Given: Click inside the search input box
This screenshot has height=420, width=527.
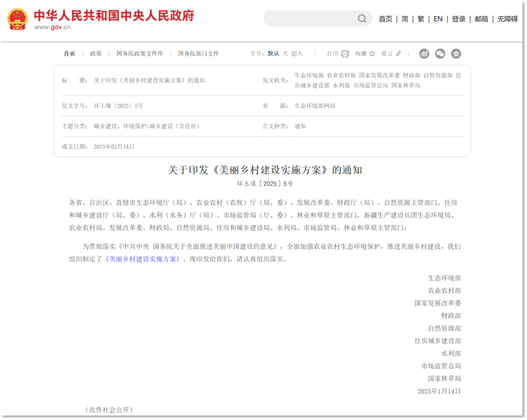Looking at the screenshot, I should tap(310, 19).
